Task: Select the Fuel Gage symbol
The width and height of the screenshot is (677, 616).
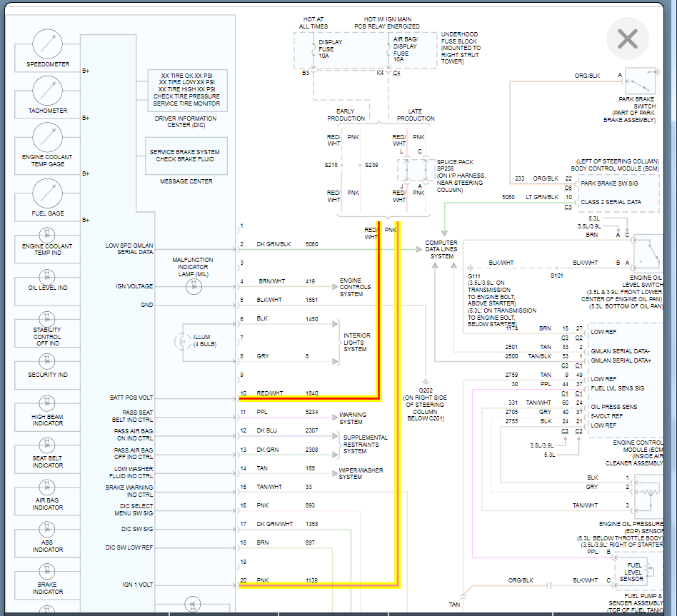Action: click(x=48, y=193)
